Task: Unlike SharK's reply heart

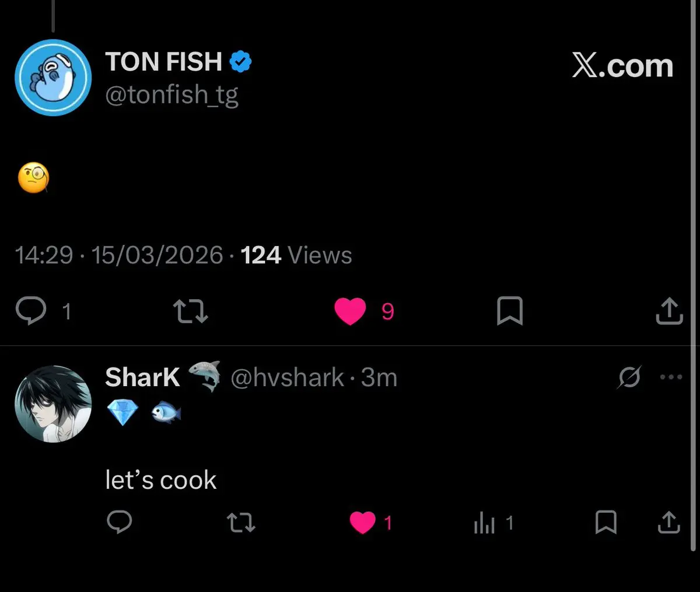Action: click(362, 522)
